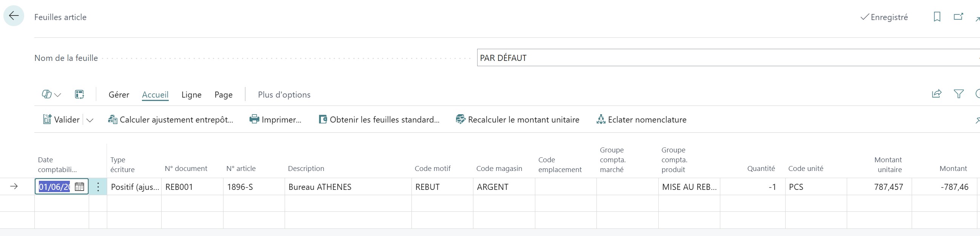This screenshot has width=980, height=236.
Task: Click Code motif cell REBUT
Action: (442, 187)
